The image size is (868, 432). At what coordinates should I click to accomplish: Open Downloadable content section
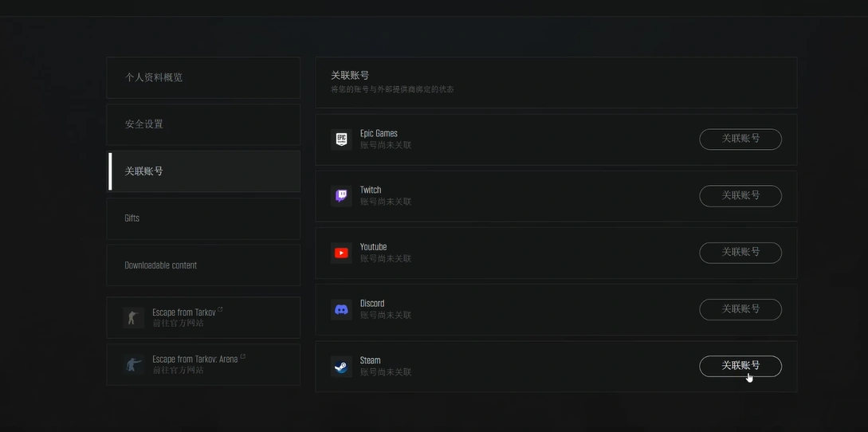(x=203, y=265)
